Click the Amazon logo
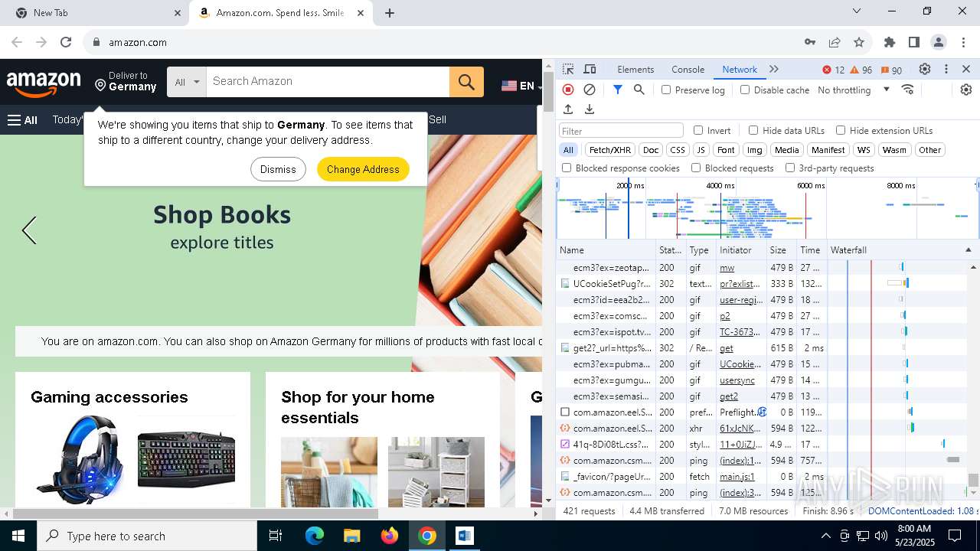Image resolution: width=980 pixels, height=551 pixels. (x=44, y=83)
